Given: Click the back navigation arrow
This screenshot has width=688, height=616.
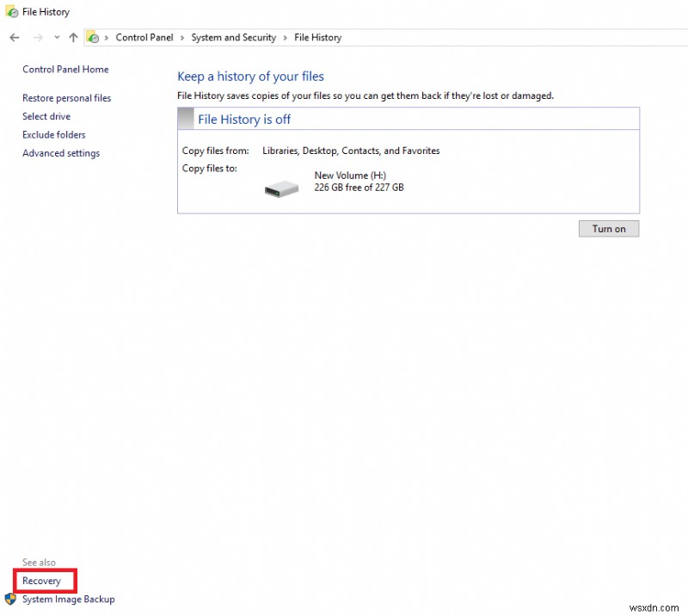Looking at the screenshot, I should point(14,37).
